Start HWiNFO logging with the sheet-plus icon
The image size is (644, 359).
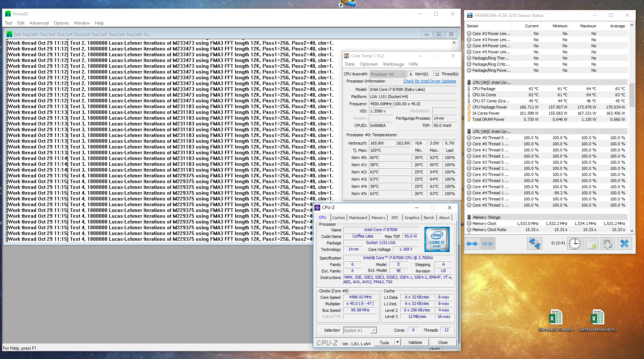coord(591,244)
